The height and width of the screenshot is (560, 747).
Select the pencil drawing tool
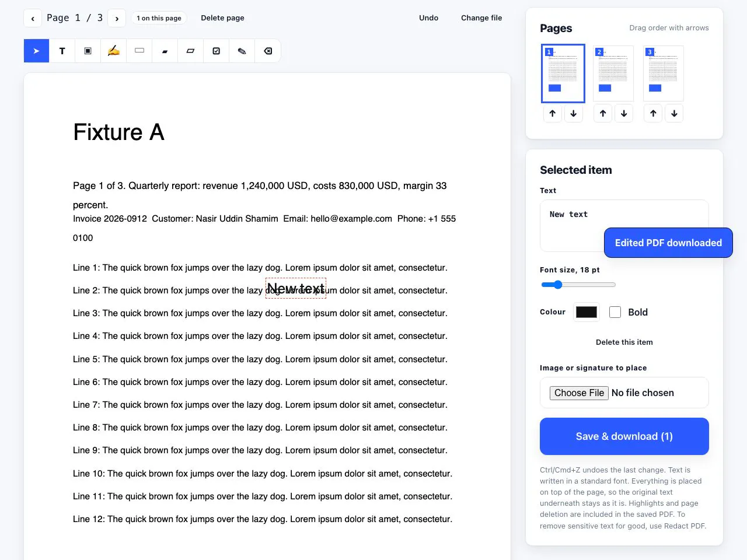(242, 51)
